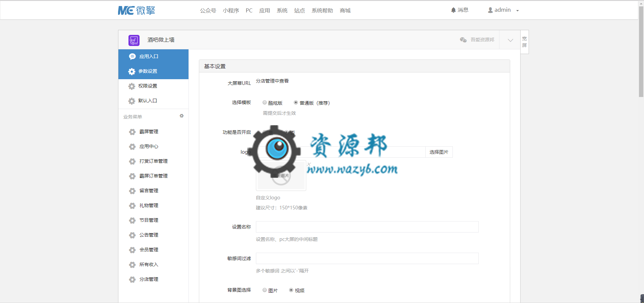Open the 应用 menu
The width and height of the screenshot is (644, 303).
265,11
